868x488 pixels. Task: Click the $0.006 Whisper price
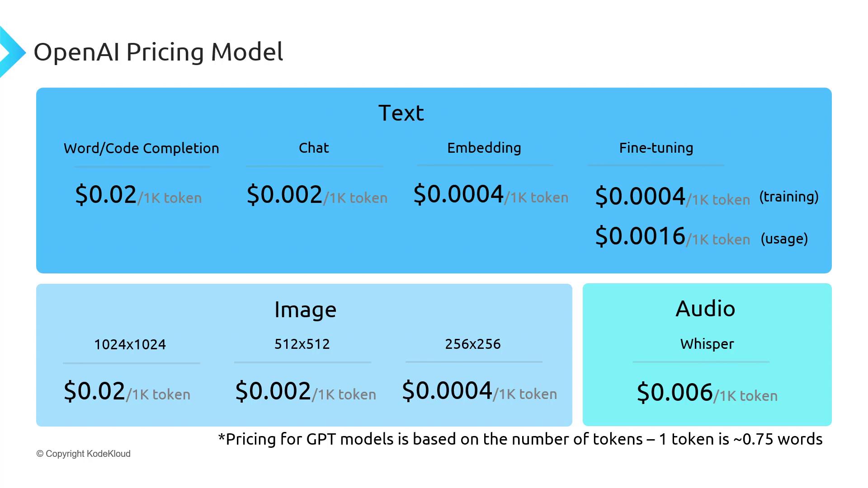tap(675, 393)
